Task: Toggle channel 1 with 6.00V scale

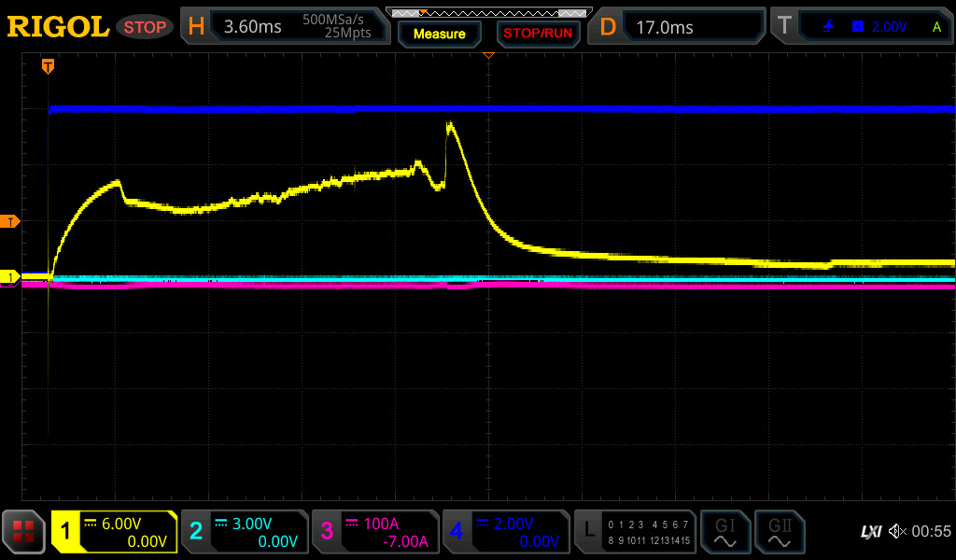Action: tap(114, 532)
